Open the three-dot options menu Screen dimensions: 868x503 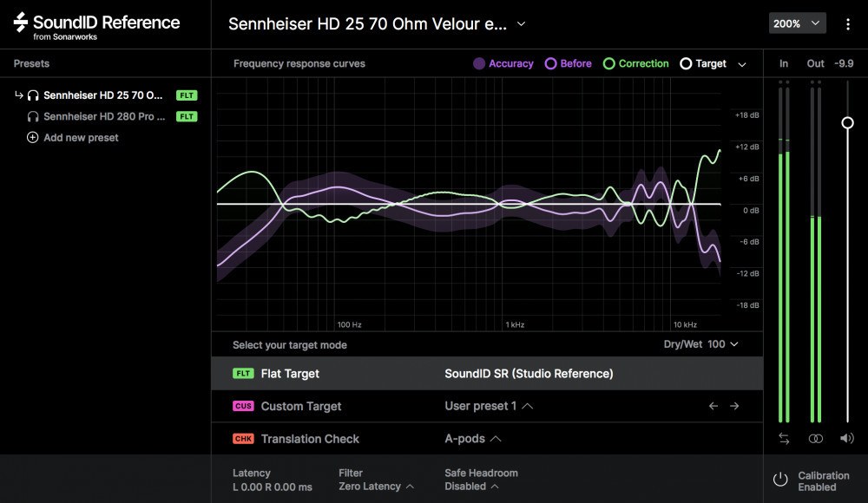[847, 23]
